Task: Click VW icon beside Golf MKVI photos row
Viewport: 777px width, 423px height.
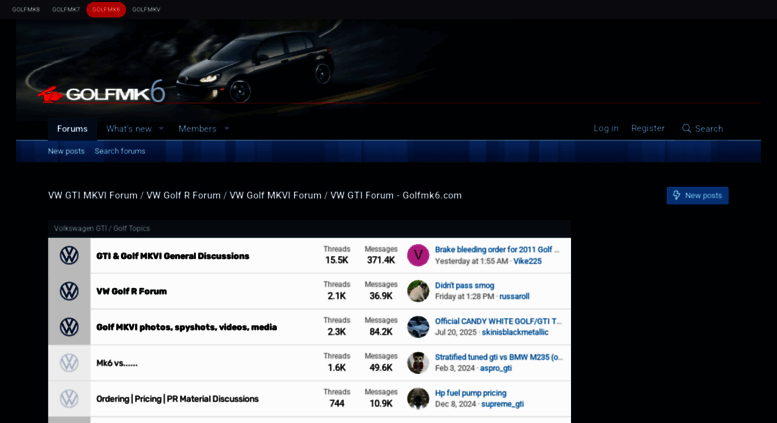Action: pos(69,327)
